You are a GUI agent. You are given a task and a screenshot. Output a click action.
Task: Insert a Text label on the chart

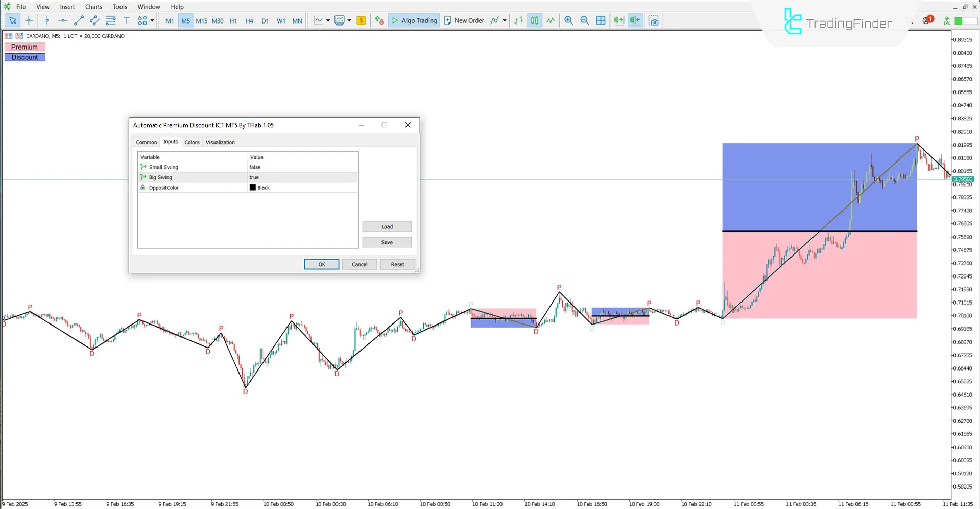pos(127,20)
